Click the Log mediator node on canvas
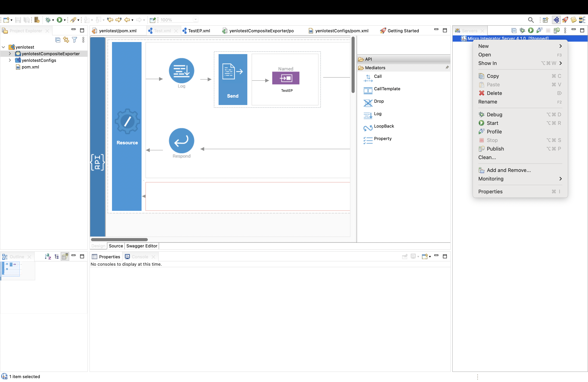 click(x=181, y=71)
